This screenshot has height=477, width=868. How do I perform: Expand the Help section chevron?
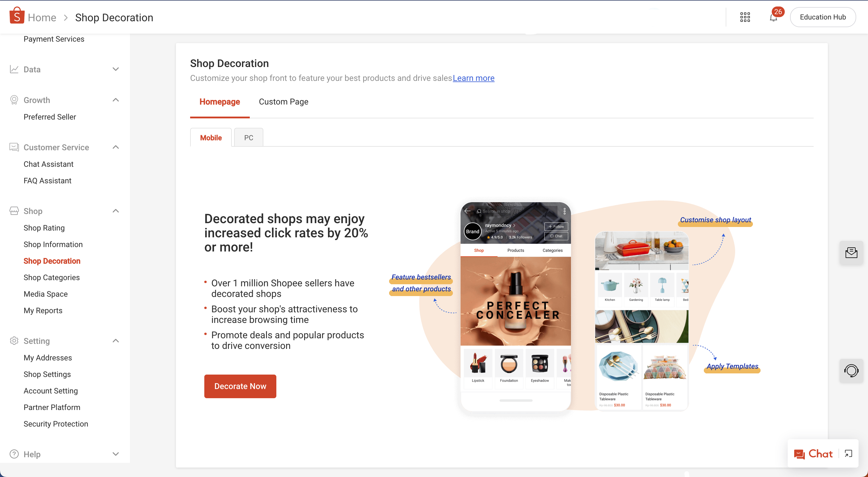click(115, 454)
